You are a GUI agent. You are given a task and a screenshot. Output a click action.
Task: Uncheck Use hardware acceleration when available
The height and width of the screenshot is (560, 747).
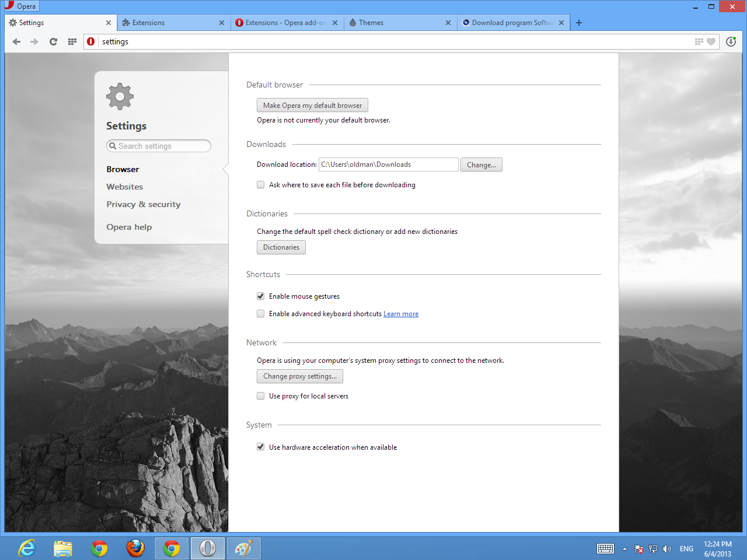(261, 447)
